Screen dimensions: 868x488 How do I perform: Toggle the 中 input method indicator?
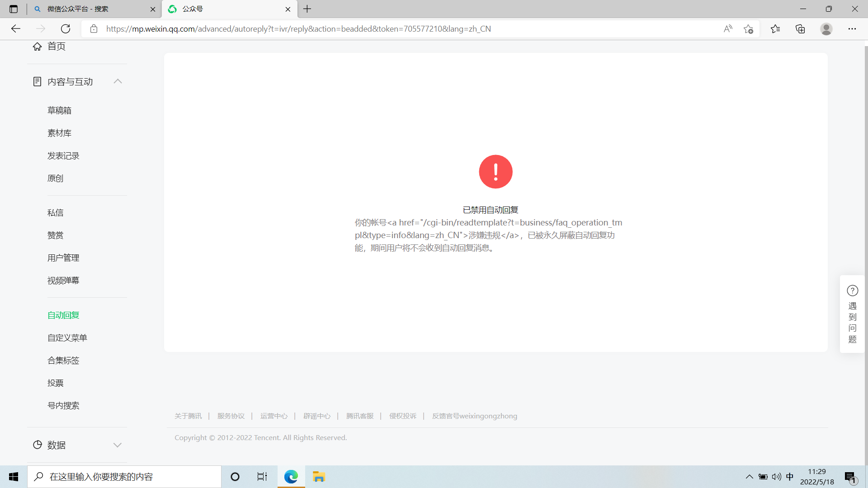790,477
